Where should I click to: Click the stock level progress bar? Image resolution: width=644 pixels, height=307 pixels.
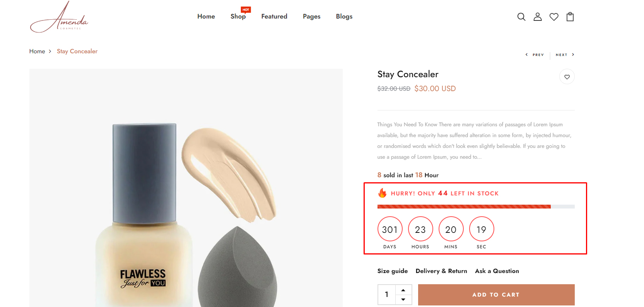[x=476, y=207]
